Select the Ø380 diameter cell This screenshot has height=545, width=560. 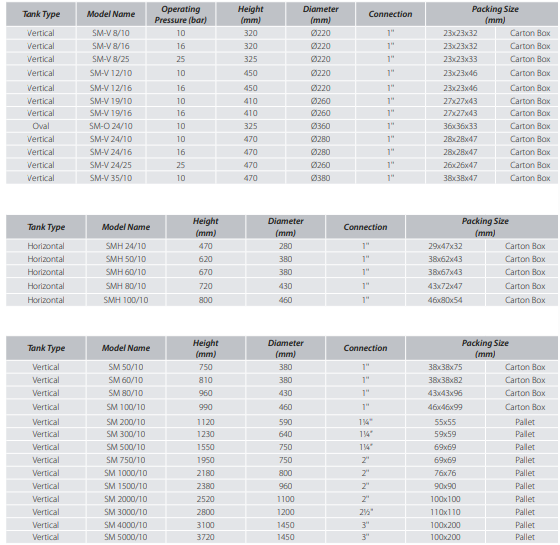click(320, 178)
